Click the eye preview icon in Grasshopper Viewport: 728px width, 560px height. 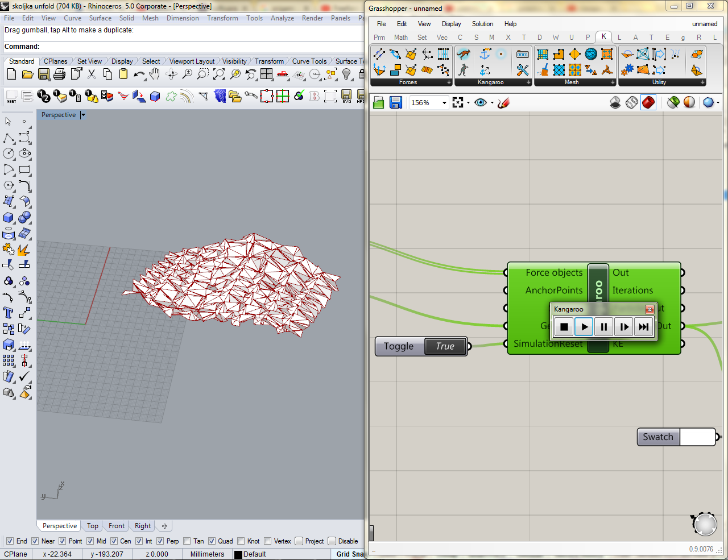(481, 103)
